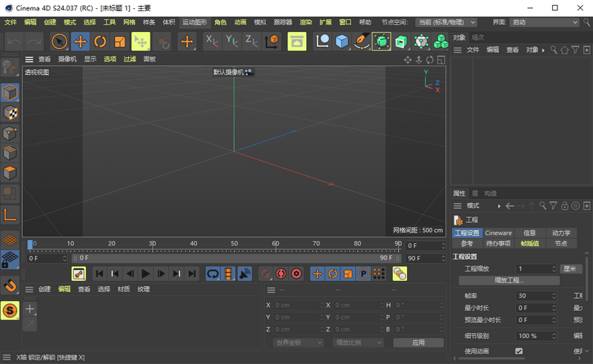Open the scale proportion dropdown

pyautogui.click(x=359, y=343)
